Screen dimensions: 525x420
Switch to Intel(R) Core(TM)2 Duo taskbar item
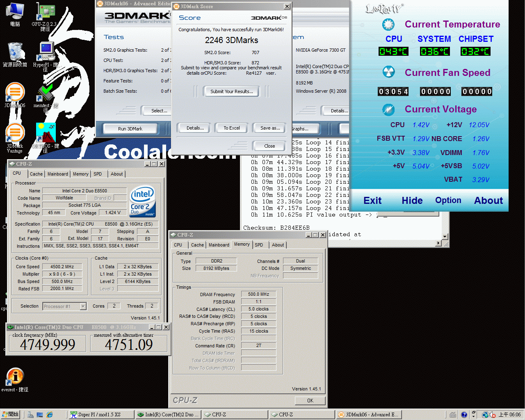168,415
